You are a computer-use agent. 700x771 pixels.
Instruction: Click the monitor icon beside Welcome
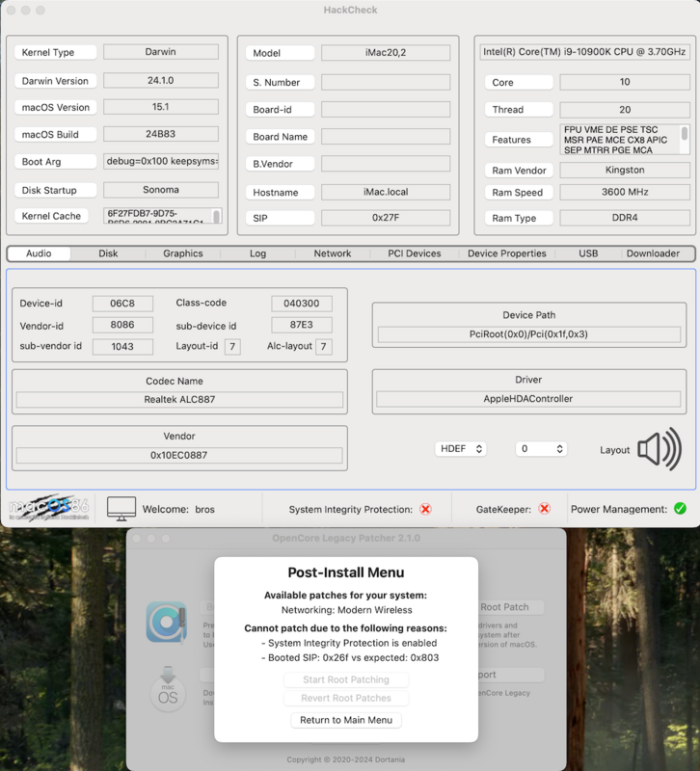(121, 509)
